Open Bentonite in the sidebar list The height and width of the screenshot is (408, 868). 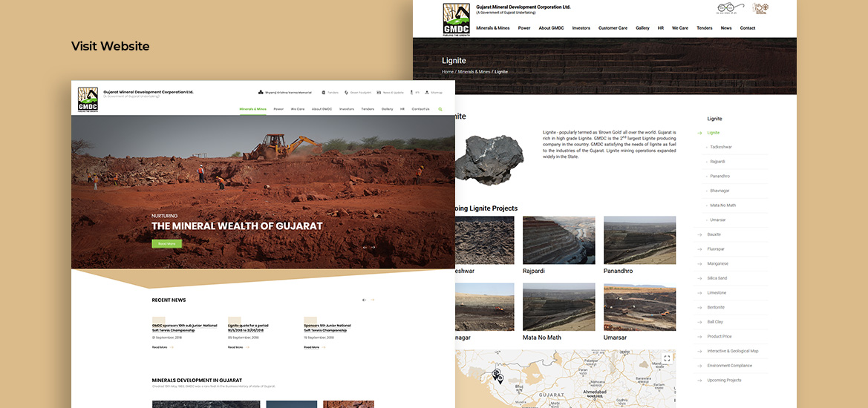[716, 307]
